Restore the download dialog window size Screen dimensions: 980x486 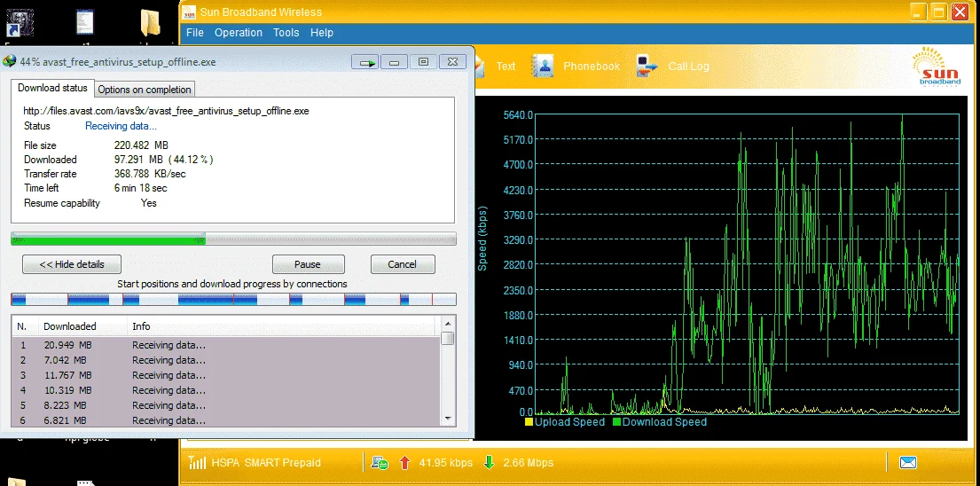click(x=423, y=62)
